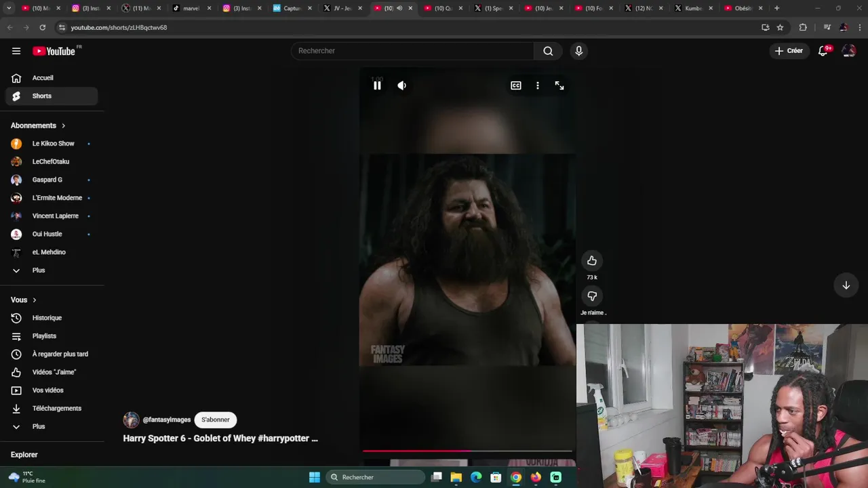Dislike the Short with thumbs down

pos(592,296)
